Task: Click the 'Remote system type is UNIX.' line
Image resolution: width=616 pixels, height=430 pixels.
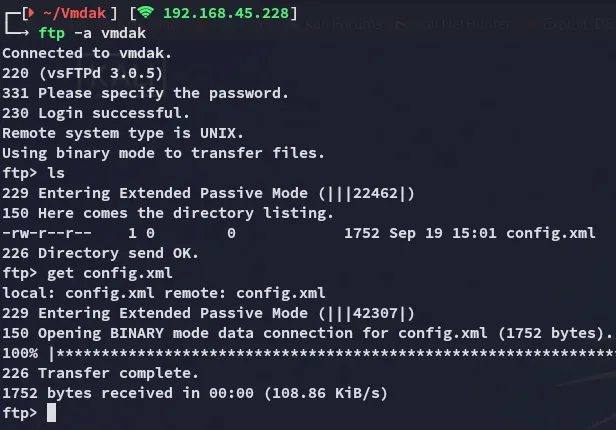Action: (x=123, y=133)
